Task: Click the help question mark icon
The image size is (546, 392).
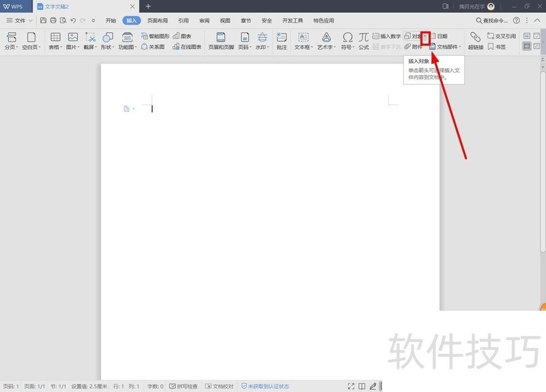Action: [517, 20]
